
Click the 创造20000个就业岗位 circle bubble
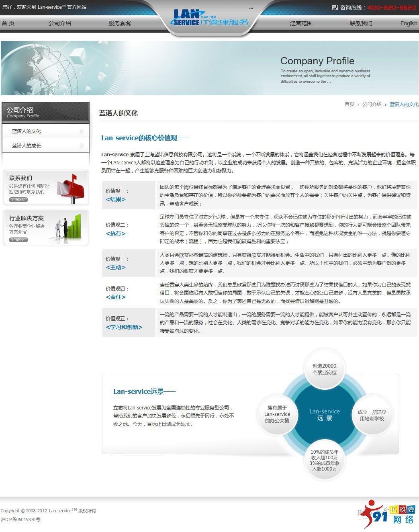(325, 368)
